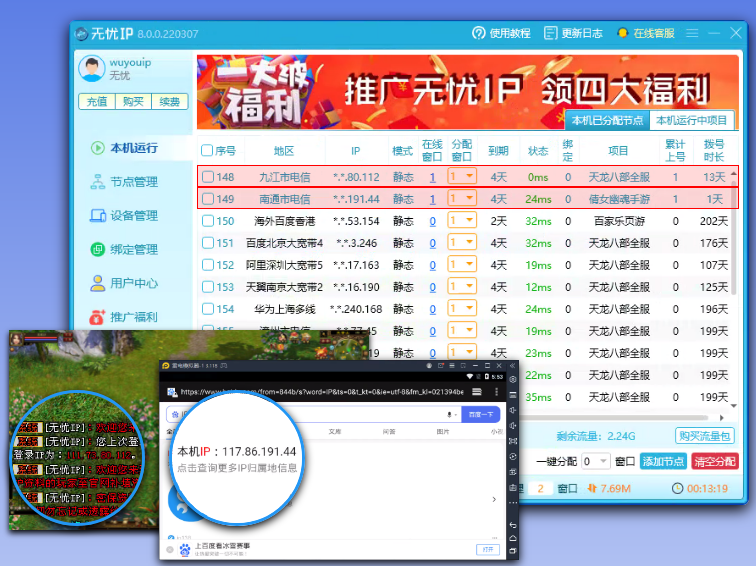Switch to 本机运行中项目 tab
Screen dimensions: 756x566
691,120
